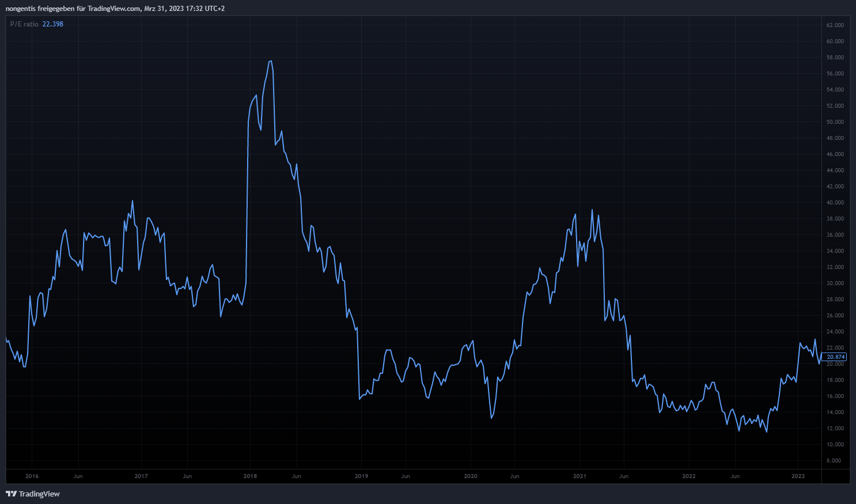Screen dimensions: 856x504
Task: Click the header text mentioning TradingView.com
Action: coord(115,9)
